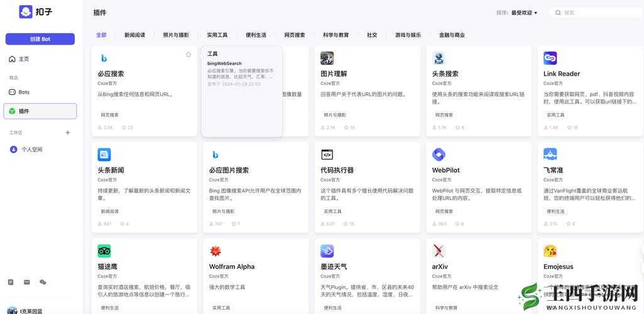Click 实用工具 tag on 代码执行器 card
Image resolution: width=644 pixels, height=314 pixels.
pyautogui.click(x=332, y=212)
